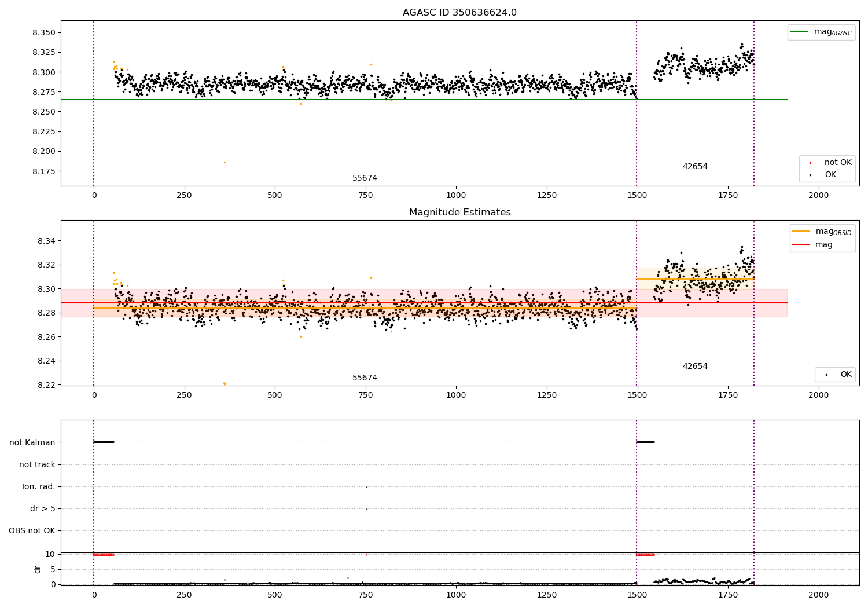
Task: Click the lone orange outlier near 8.185
Action: [225, 162]
